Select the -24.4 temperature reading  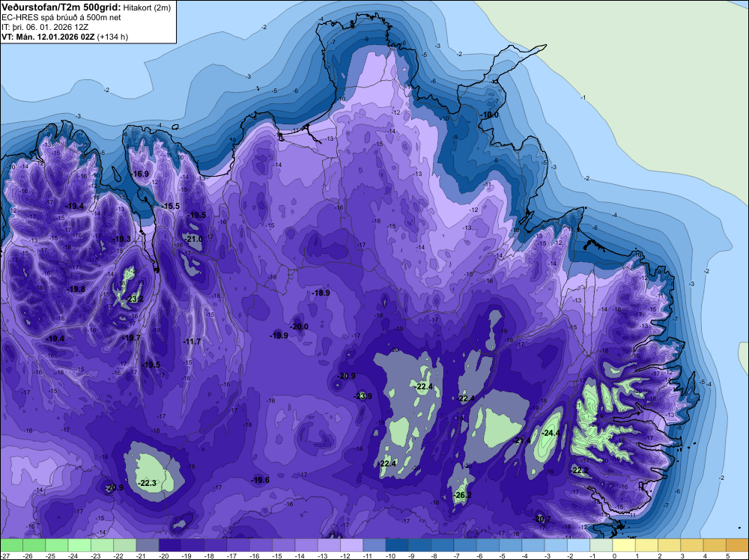tap(551, 433)
